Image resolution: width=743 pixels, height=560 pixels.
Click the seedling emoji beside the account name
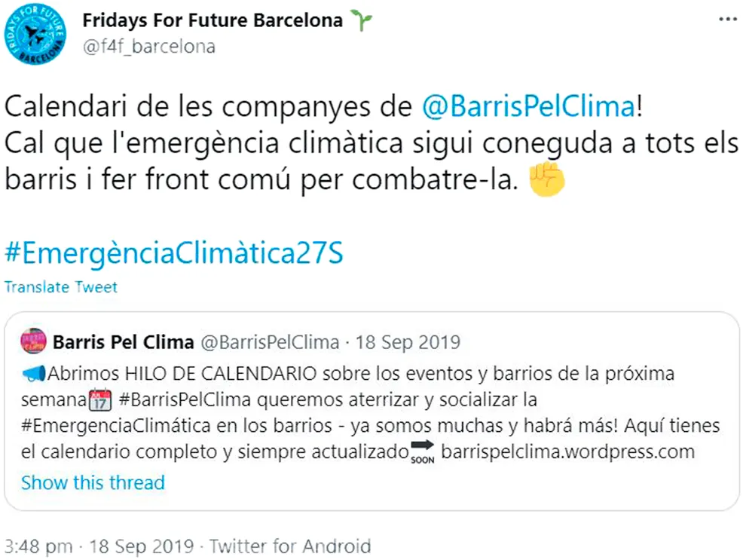click(361, 22)
